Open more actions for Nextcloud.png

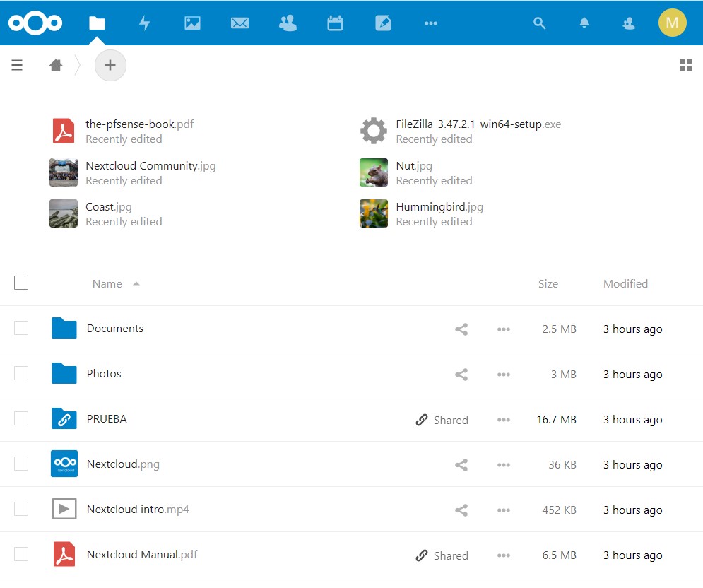point(504,465)
